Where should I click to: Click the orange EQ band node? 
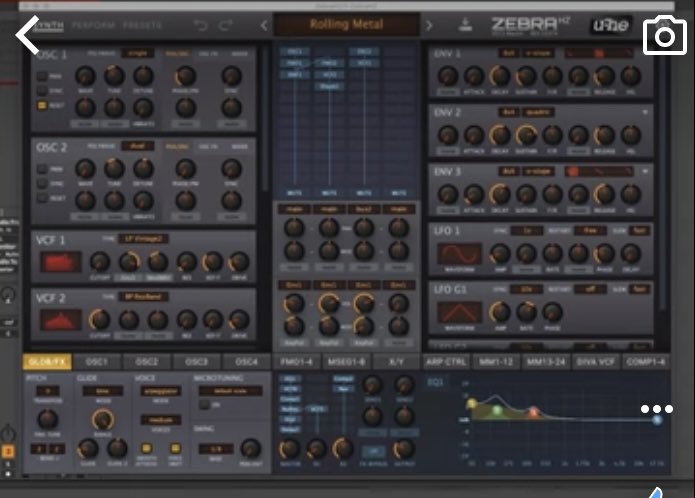click(x=534, y=412)
